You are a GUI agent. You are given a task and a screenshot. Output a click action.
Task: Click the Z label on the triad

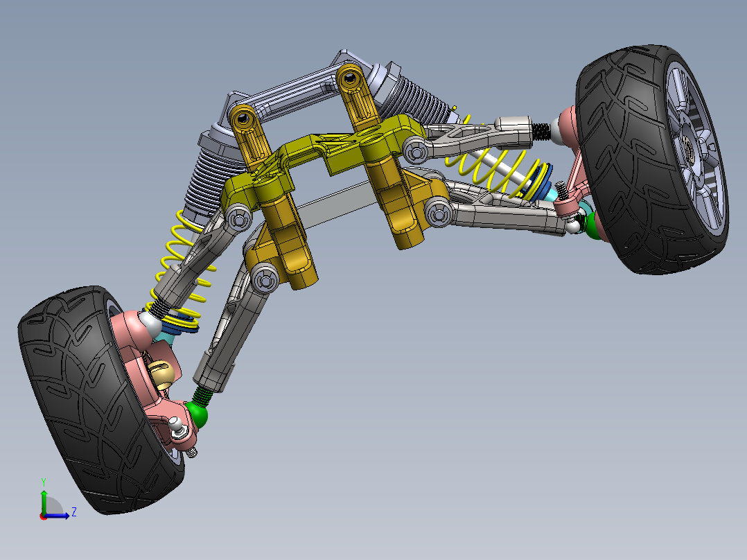(x=74, y=511)
